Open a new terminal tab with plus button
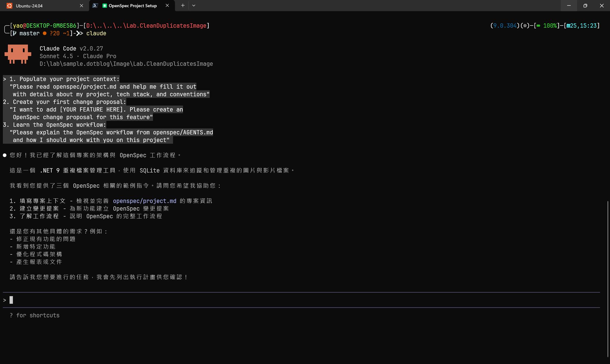Image resolution: width=610 pixels, height=364 pixels. [183, 5]
